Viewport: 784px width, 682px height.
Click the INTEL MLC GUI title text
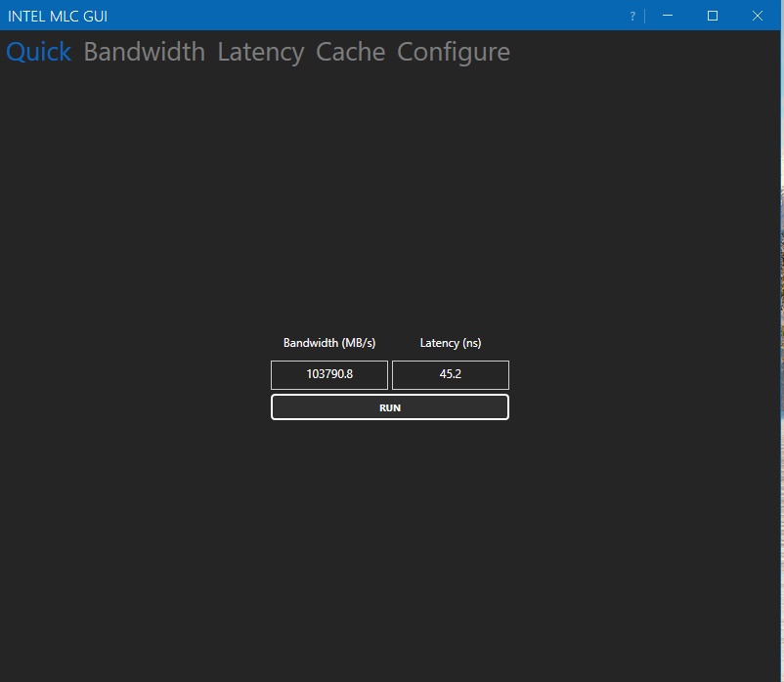point(58,16)
